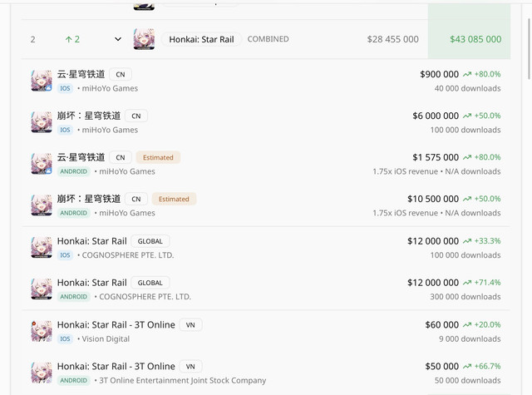Viewport: 532px width, 395px height.
Task: Click '3T Online Entertainment Joint Stock Company' text
Action: coord(183,380)
